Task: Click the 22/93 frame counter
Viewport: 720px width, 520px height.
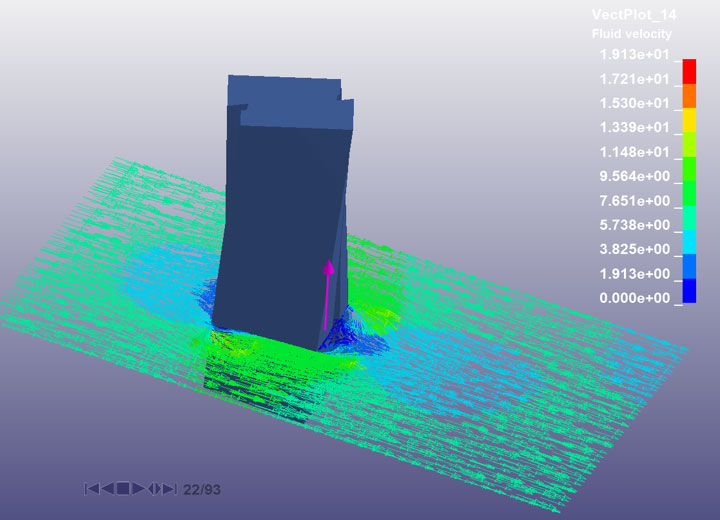Action: pyautogui.click(x=202, y=490)
